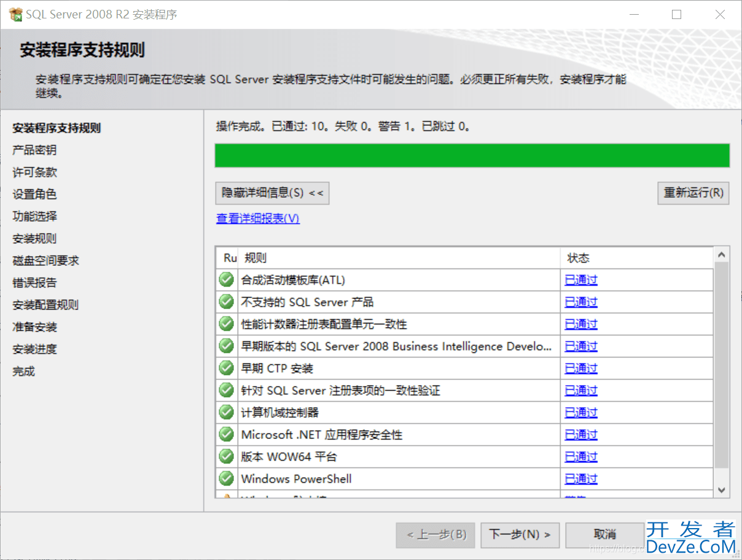Image resolution: width=742 pixels, height=560 pixels.
Task: Select 完成 step in sidebar
Action: click(23, 371)
